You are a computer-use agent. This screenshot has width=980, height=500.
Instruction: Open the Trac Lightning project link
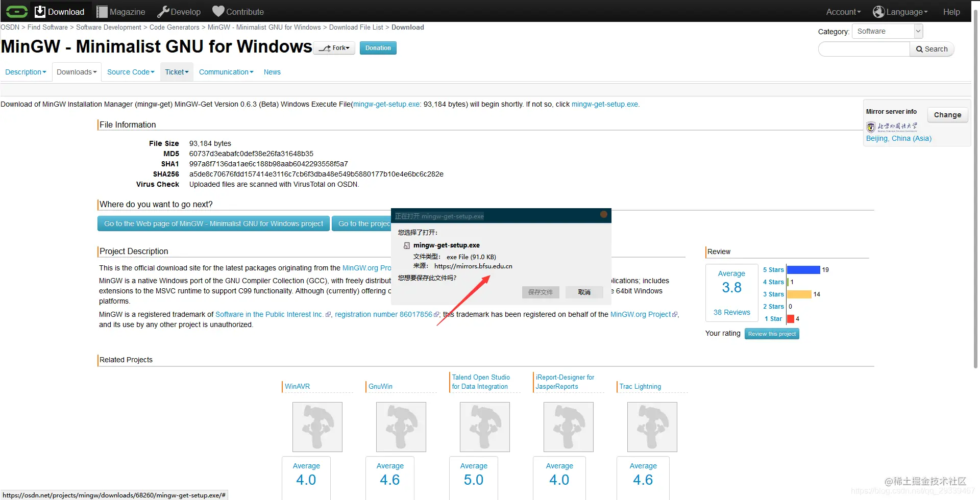click(x=640, y=387)
